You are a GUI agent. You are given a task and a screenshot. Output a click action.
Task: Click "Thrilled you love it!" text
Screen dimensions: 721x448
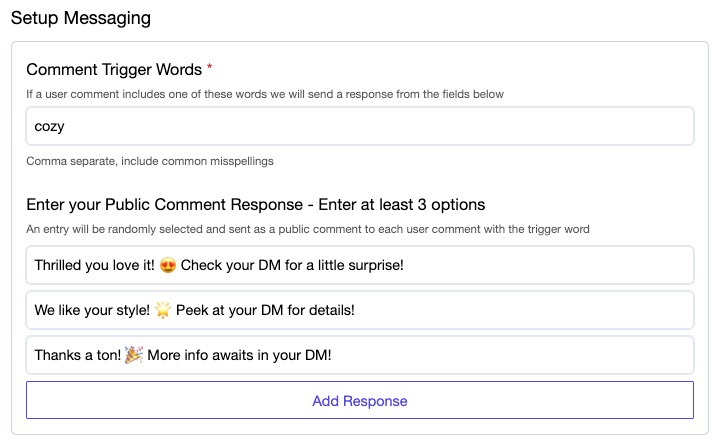point(94,265)
